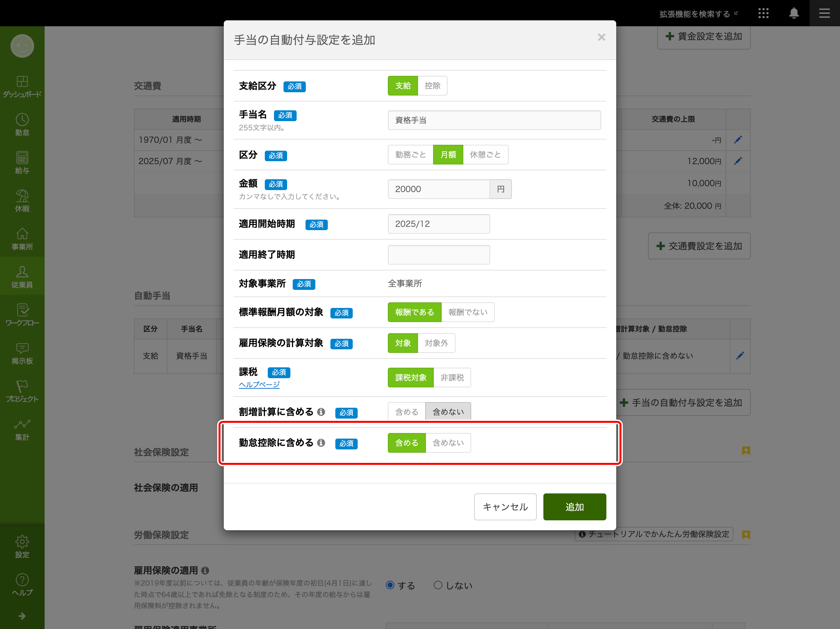Click the empty 適用終了時期 field

point(439,254)
